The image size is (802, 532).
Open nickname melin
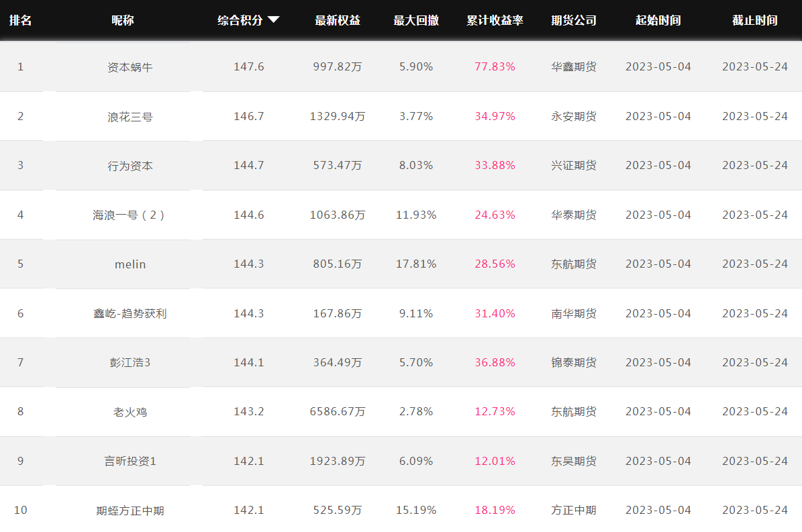pyautogui.click(x=130, y=264)
